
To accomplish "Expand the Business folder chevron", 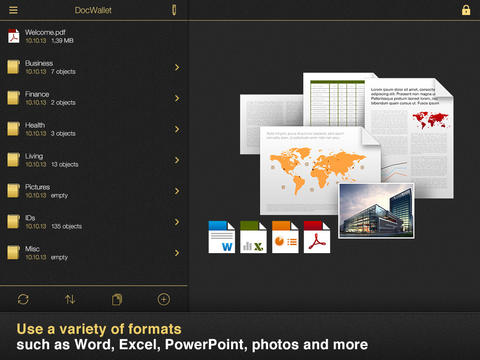I will pyautogui.click(x=177, y=67).
